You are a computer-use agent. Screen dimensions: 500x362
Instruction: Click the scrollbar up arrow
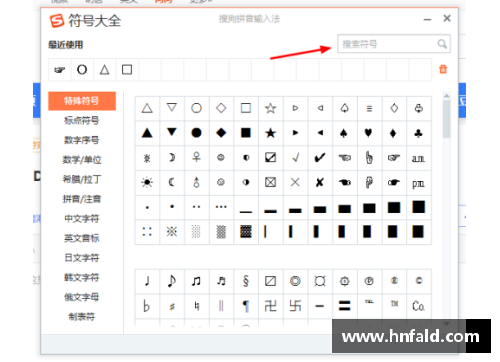coord(447,96)
